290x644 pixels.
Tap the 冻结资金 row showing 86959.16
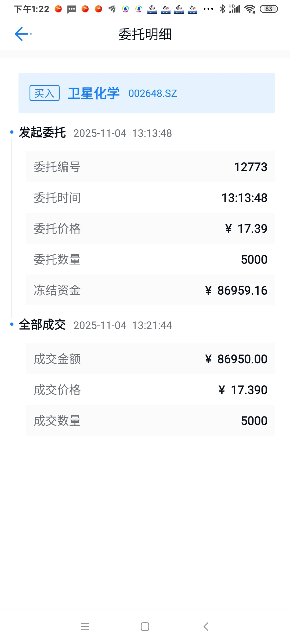(150, 290)
